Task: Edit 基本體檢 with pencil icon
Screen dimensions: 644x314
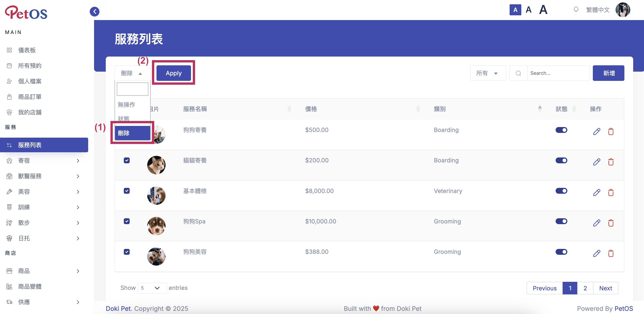Action: (x=596, y=192)
